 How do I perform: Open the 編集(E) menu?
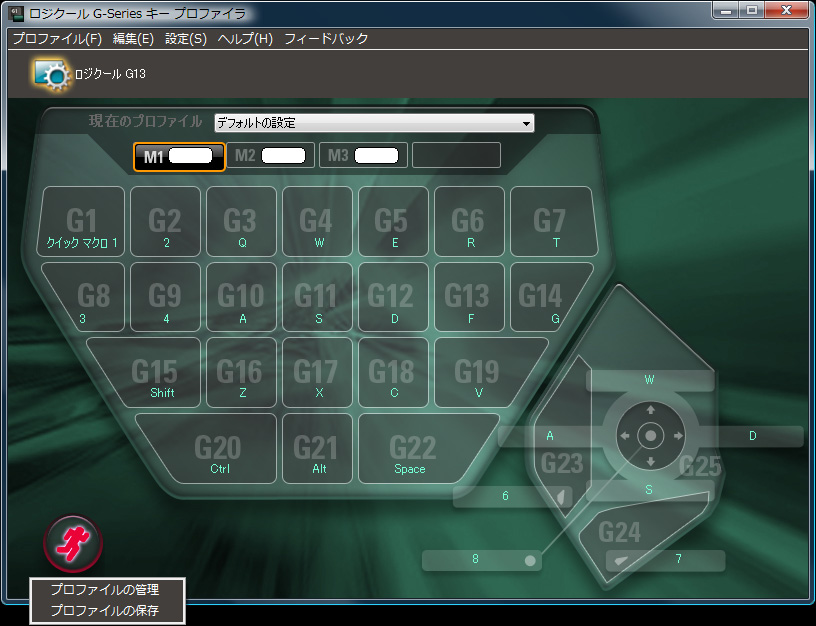(133, 39)
